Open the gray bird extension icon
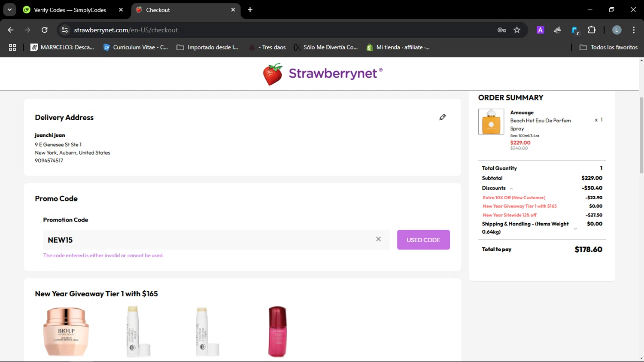 coord(557,30)
